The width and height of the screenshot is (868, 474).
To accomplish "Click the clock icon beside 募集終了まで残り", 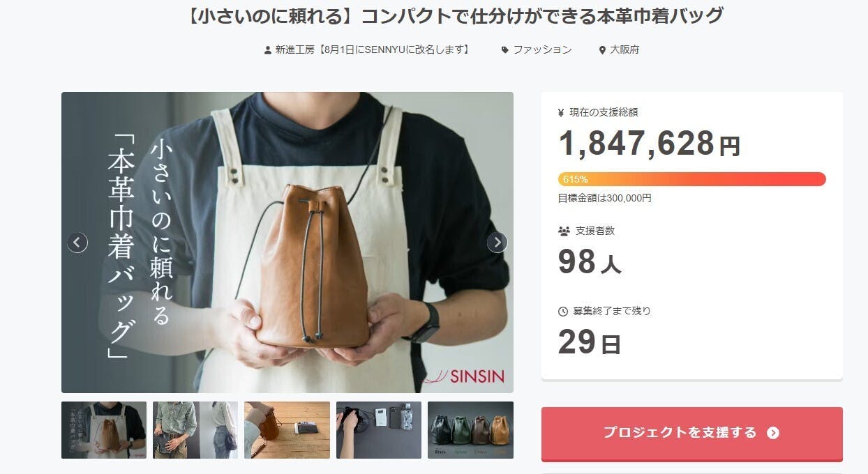I will click(x=563, y=312).
